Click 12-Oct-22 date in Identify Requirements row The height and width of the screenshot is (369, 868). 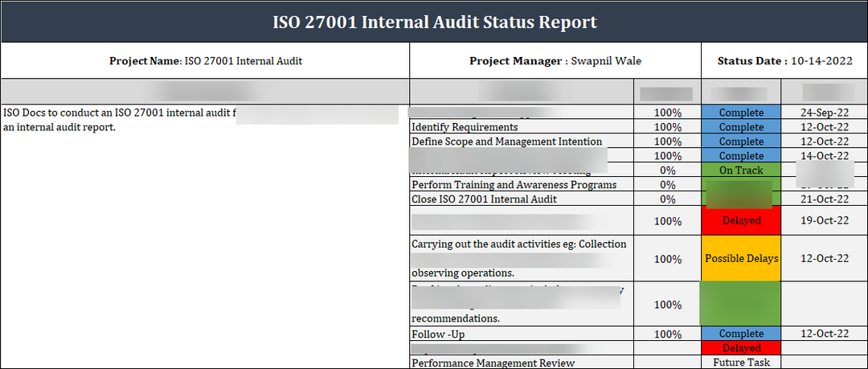825,127
